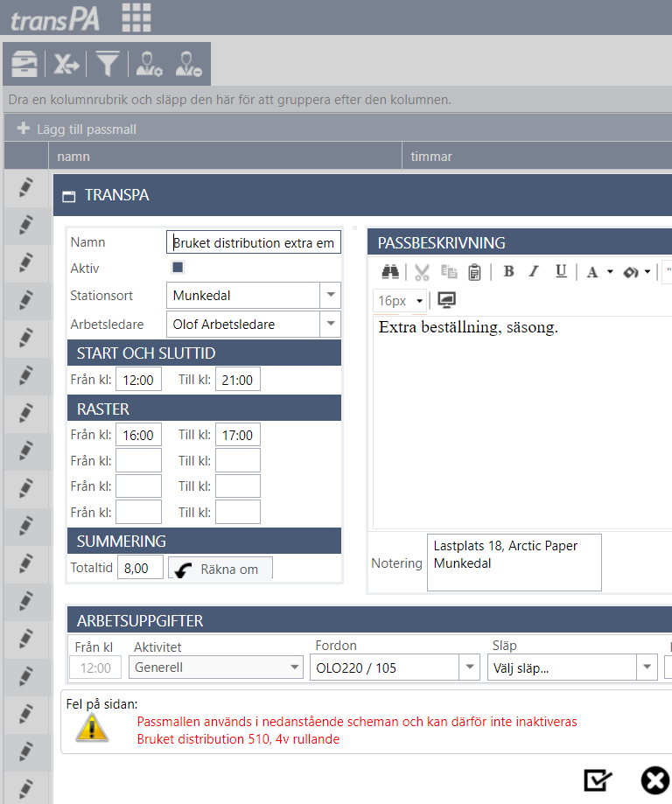The image size is (672, 804).
Task: Click the SUMMERING section header
Action: [x=204, y=541]
